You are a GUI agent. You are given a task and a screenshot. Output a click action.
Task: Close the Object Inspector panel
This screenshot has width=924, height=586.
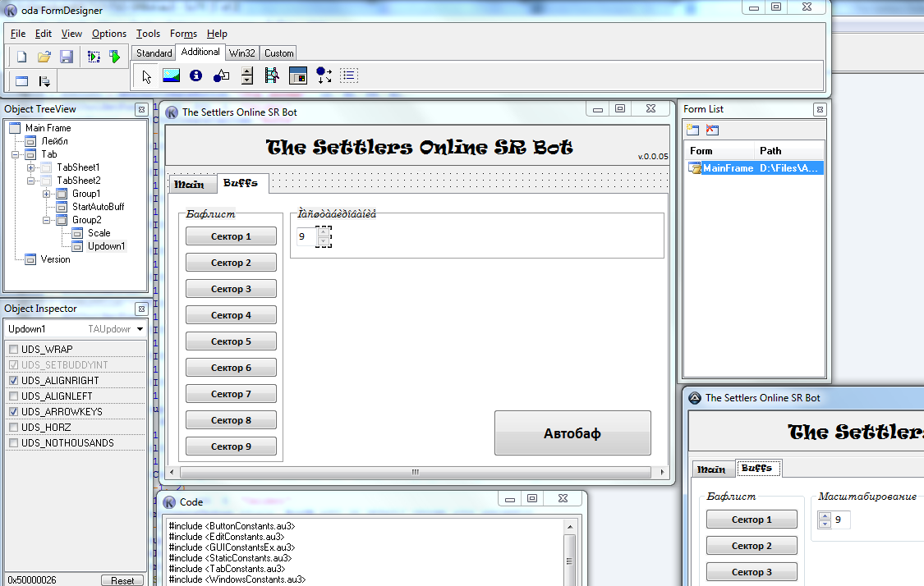141,309
